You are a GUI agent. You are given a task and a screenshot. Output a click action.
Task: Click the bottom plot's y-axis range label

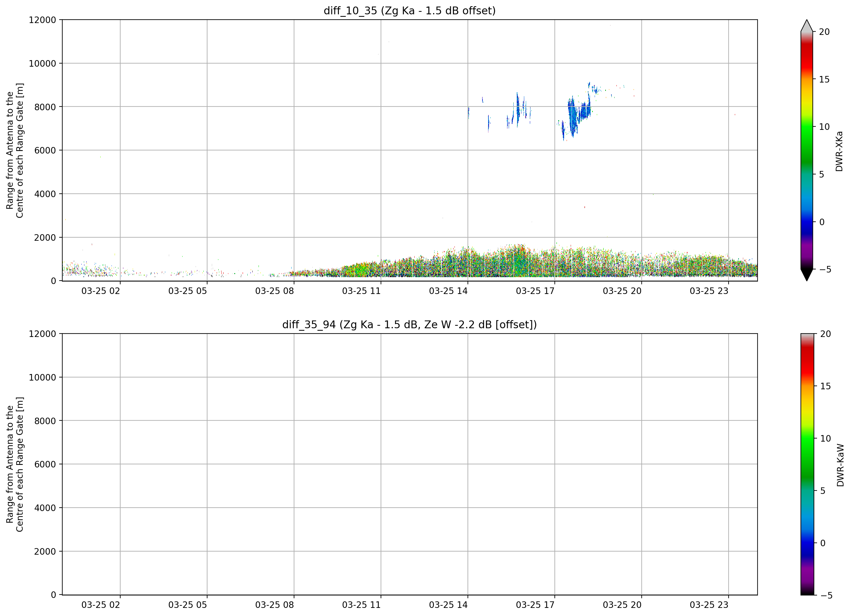click(x=15, y=464)
